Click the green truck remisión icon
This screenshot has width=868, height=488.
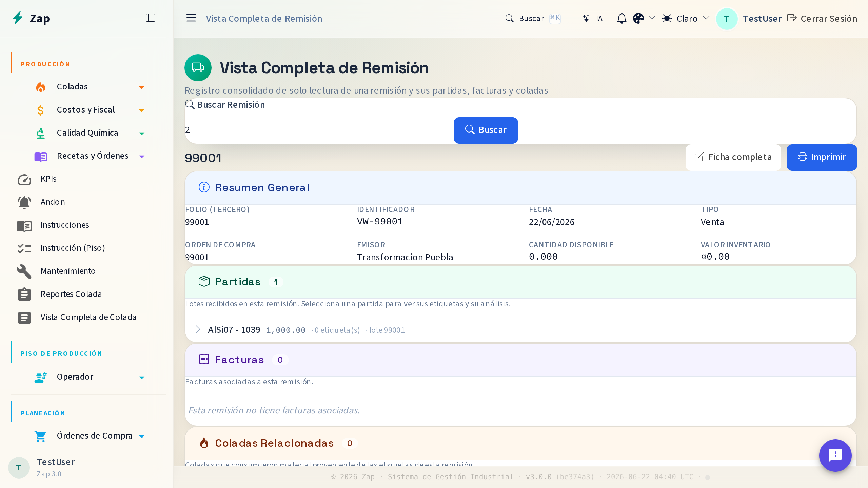pyautogui.click(x=198, y=68)
